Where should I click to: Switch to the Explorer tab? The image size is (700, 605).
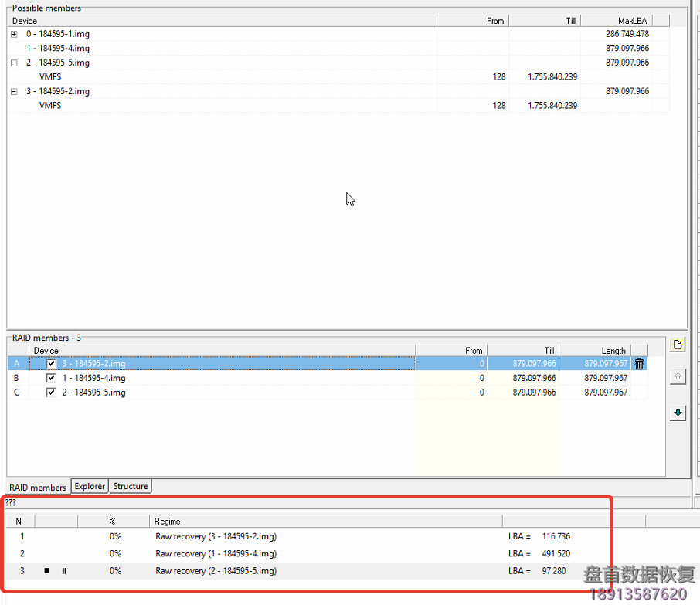tap(89, 486)
